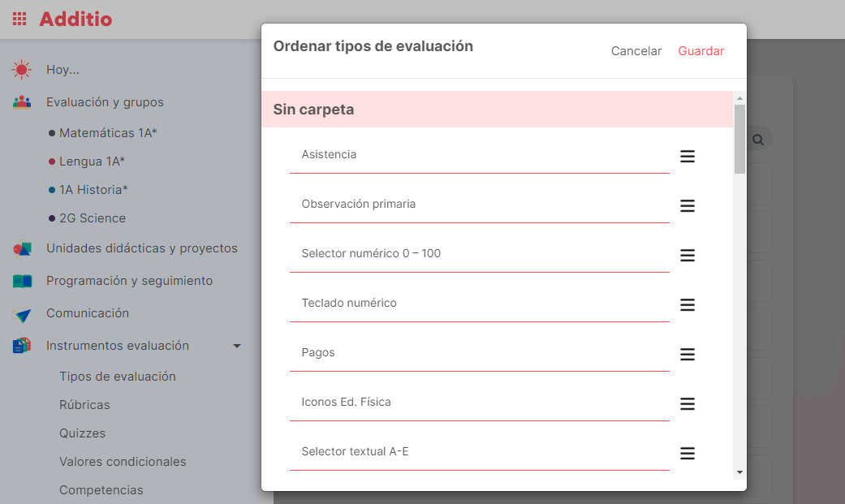Click the Additio logo
The width and height of the screenshot is (845, 504).
pos(75,19)
